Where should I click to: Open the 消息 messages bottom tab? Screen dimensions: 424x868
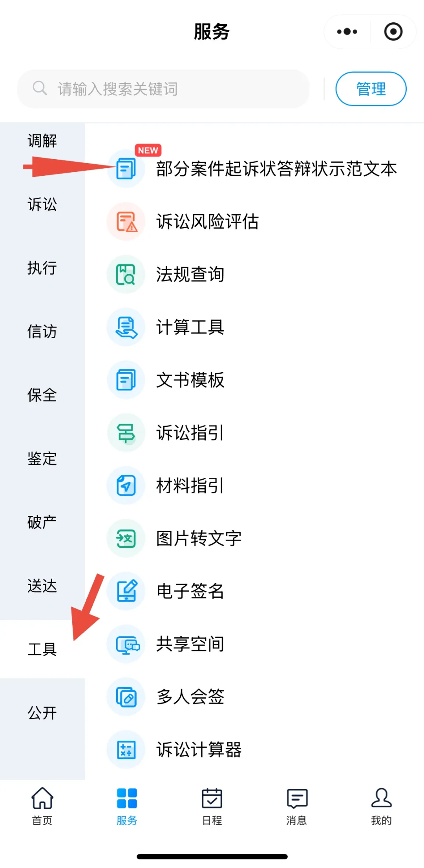point(297,806)
